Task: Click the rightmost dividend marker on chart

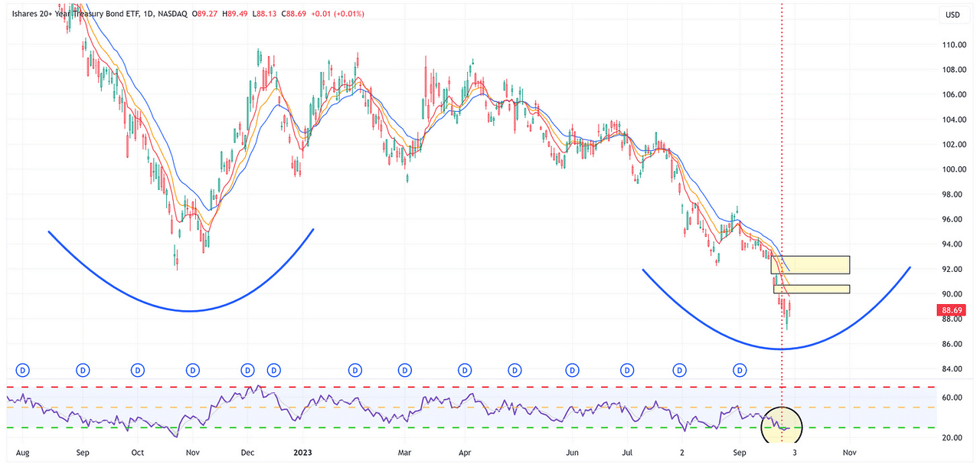Action: [x=740, y=370]
